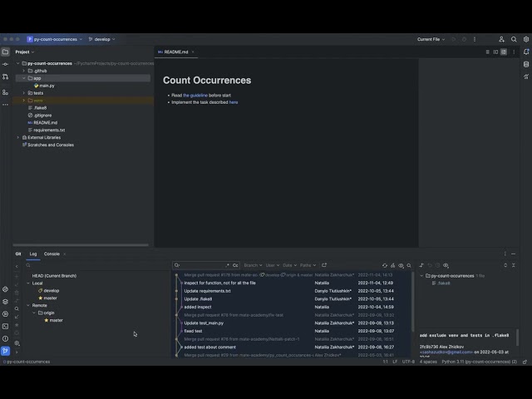Screen dimensions: 532x399
Task: Open the develop branch dropdown in title bar
Action: (x=101, y=39)
